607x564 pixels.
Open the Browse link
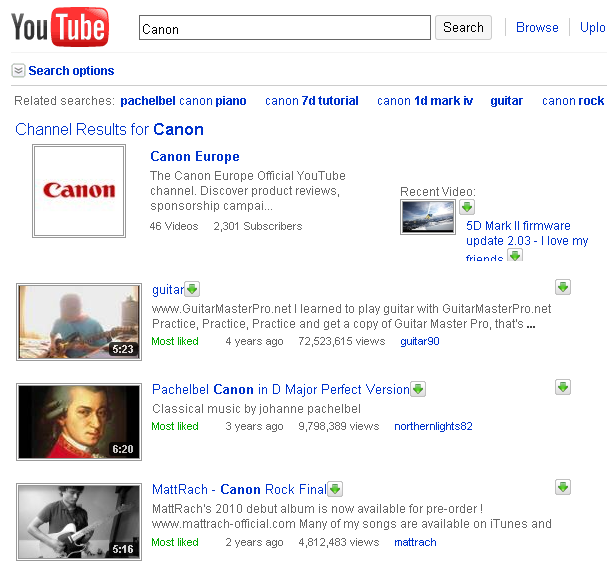[537, 27]
